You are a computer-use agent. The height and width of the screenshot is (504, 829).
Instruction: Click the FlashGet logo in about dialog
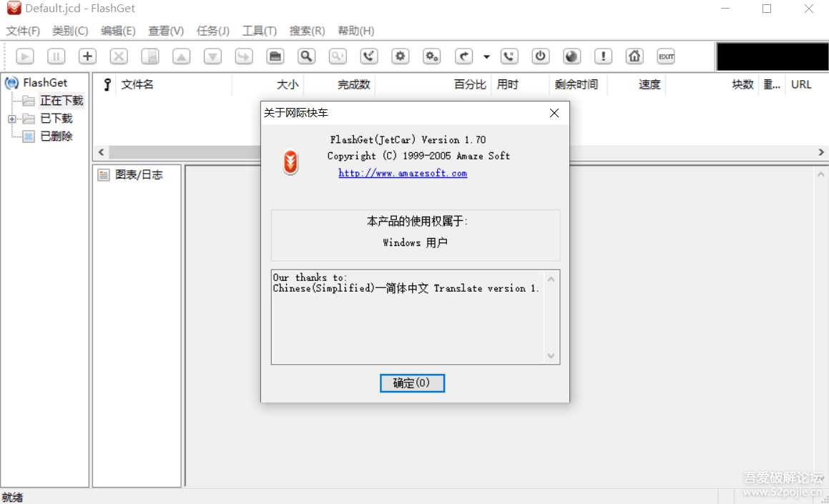290,163
